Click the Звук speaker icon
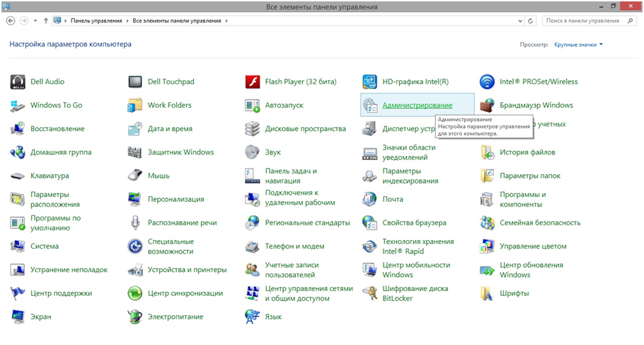This screenshot has height=345, width=644. click(253, 152)
